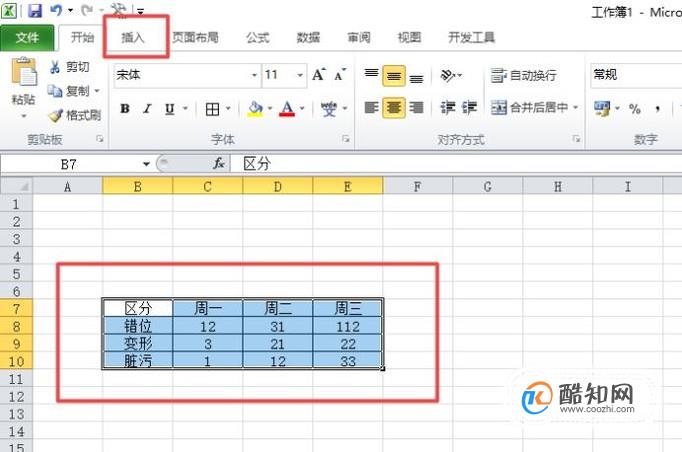The width and height of the screenshot is (682, 452).
Task: Switch to the 插入 Insert tab
Action: click(x=133, y=38)
